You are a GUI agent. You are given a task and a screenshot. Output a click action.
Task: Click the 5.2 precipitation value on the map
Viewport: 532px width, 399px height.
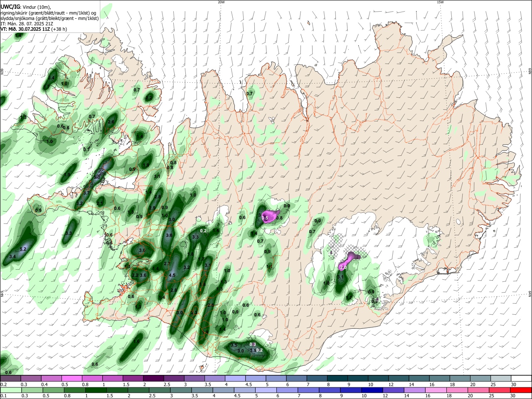click(x=23, y=249)
